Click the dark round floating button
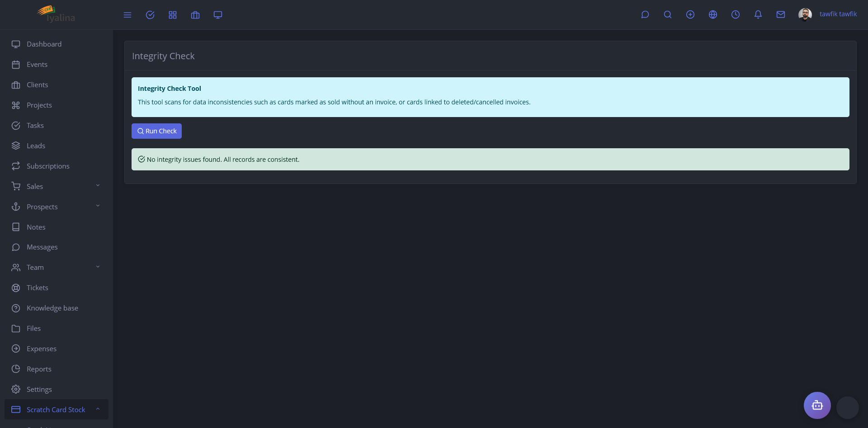Viewport: 868px width, 428px height. point(847,408)
